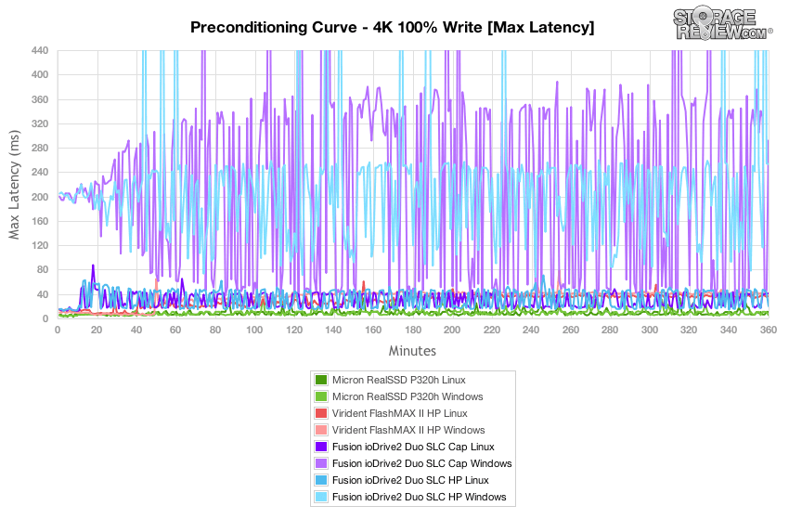Click the 'Minutes' x-axis title
The height and width of the screenshot is (532, 789).
412,351
